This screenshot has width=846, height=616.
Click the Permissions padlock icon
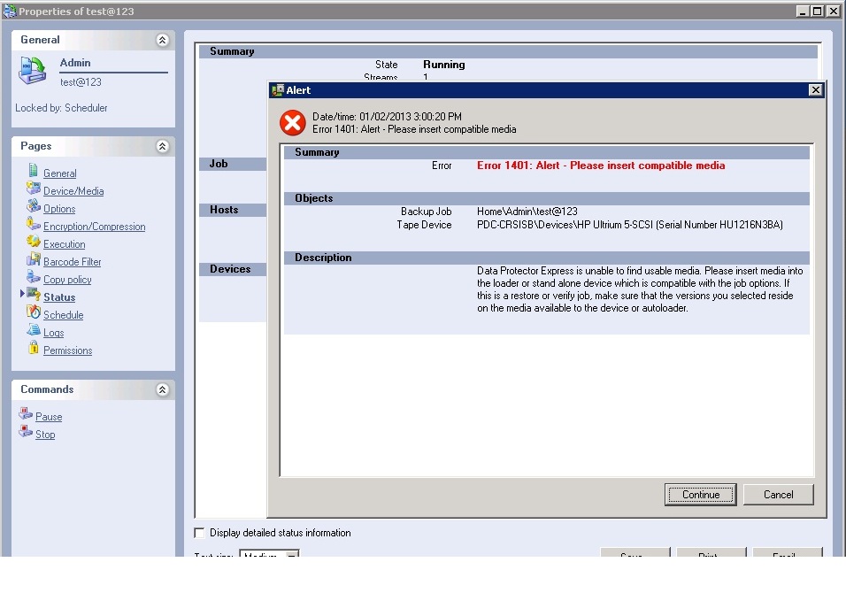[34, 348]
